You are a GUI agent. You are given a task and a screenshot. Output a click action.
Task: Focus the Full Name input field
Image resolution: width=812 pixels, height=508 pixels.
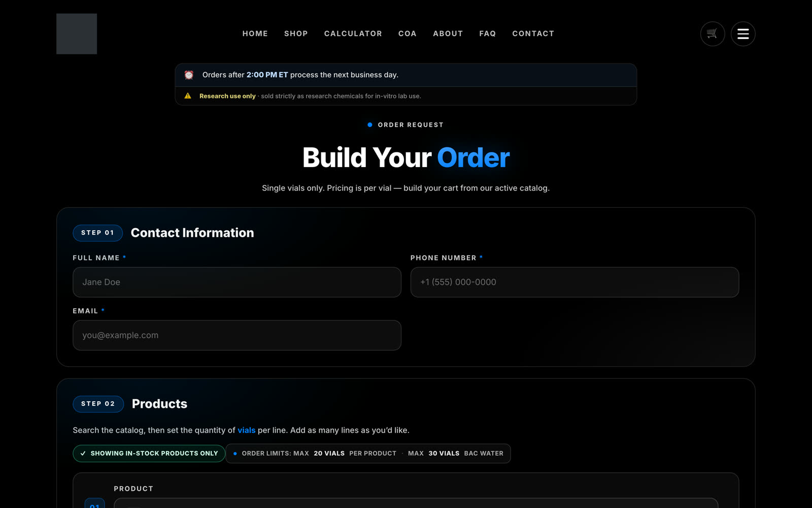237,282
